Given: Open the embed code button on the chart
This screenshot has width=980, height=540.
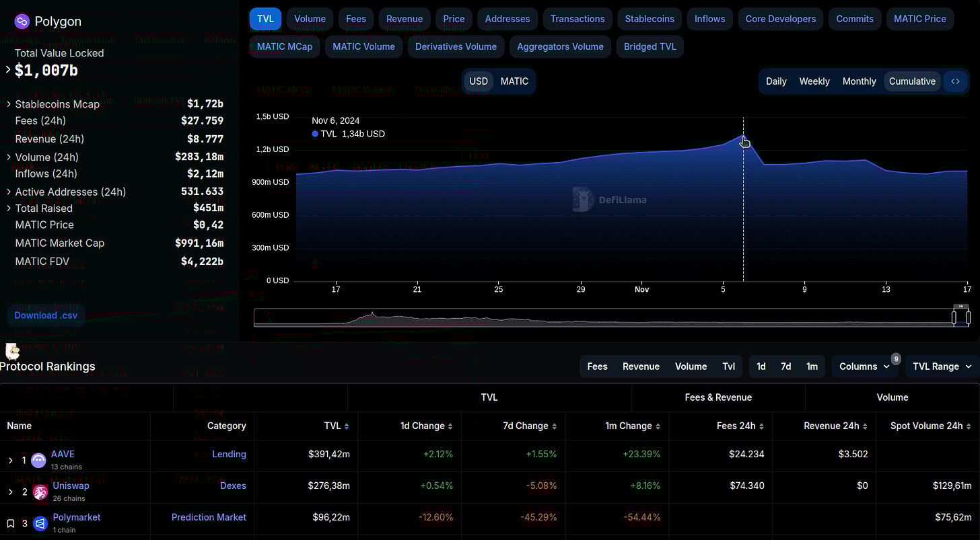Looking at the screenshot, I should pos(955,81).
